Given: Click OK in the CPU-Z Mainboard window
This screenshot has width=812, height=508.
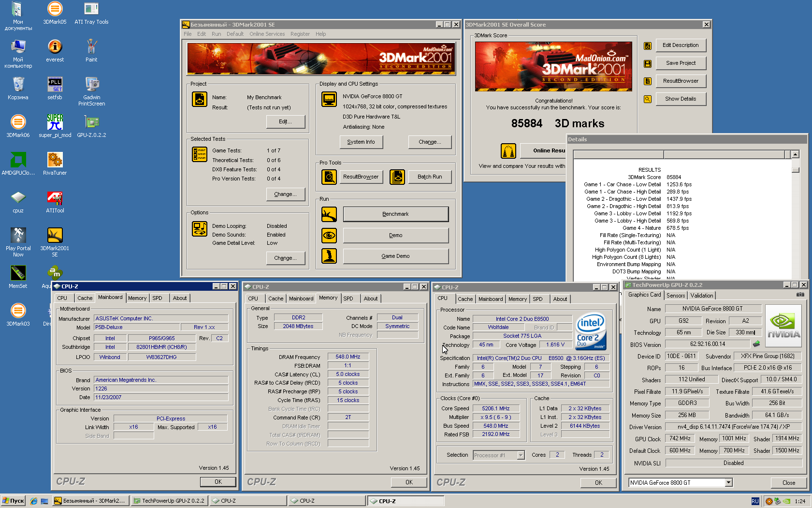Looking at the screenshot, I should click(218, 482).
